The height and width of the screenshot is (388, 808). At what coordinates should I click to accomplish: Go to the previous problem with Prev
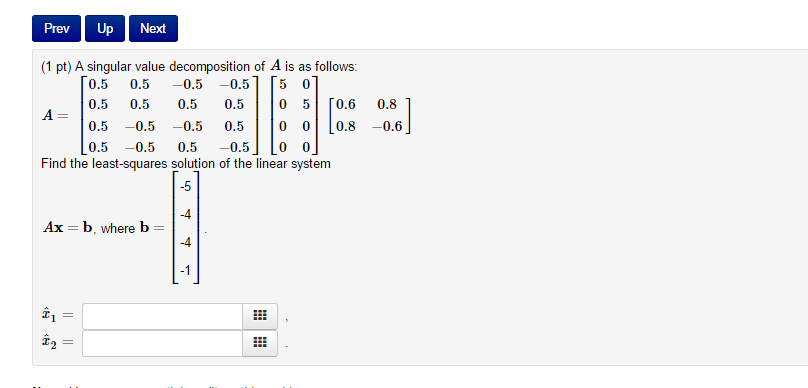(57, 28)
